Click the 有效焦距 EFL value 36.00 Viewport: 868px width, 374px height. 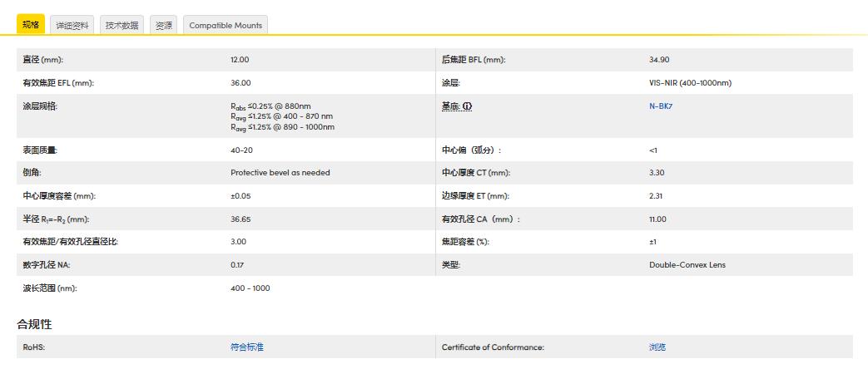[241, 83]
